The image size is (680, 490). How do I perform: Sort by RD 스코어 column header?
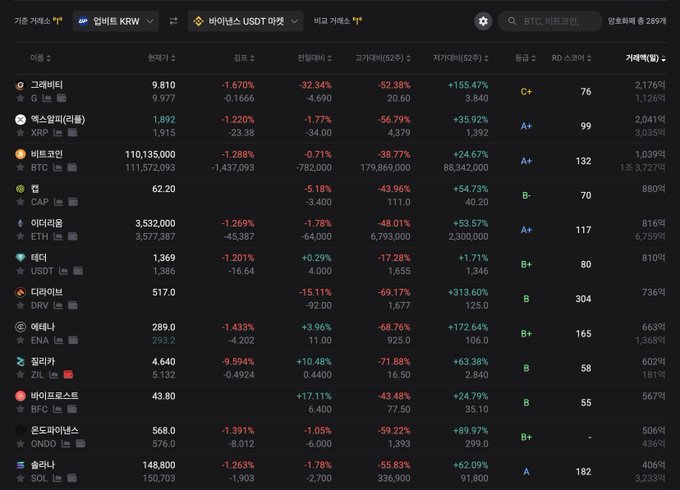pos(571,58)
